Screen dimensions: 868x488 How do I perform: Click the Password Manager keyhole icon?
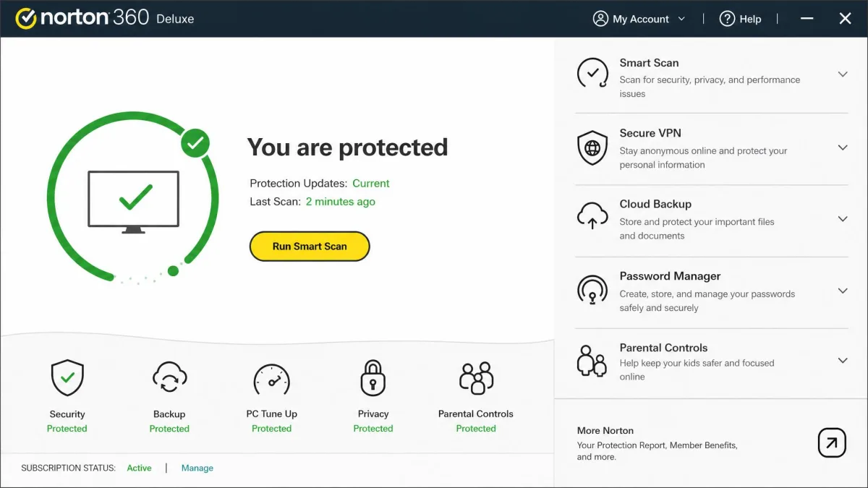[592, 291]
